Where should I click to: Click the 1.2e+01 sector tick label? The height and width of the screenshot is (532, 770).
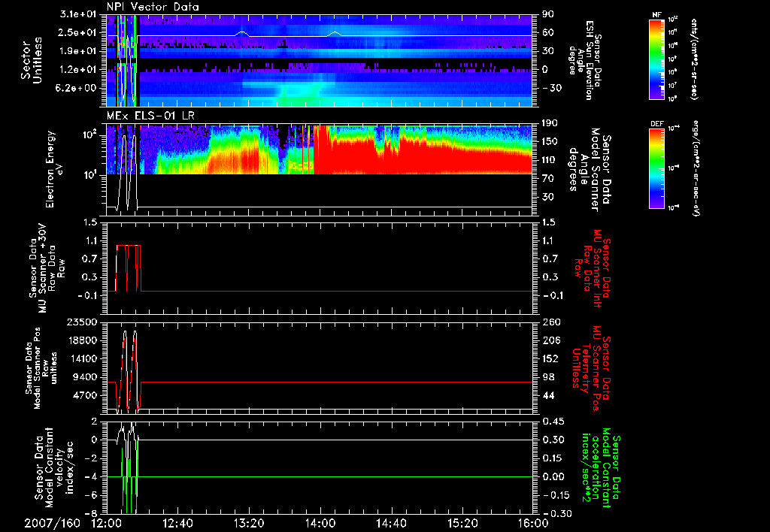77,70
